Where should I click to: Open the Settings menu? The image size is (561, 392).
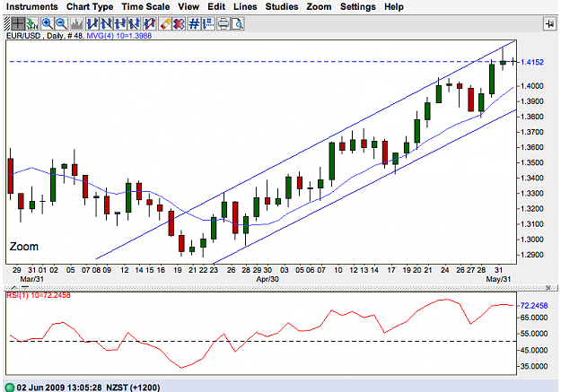coord(358,7)
